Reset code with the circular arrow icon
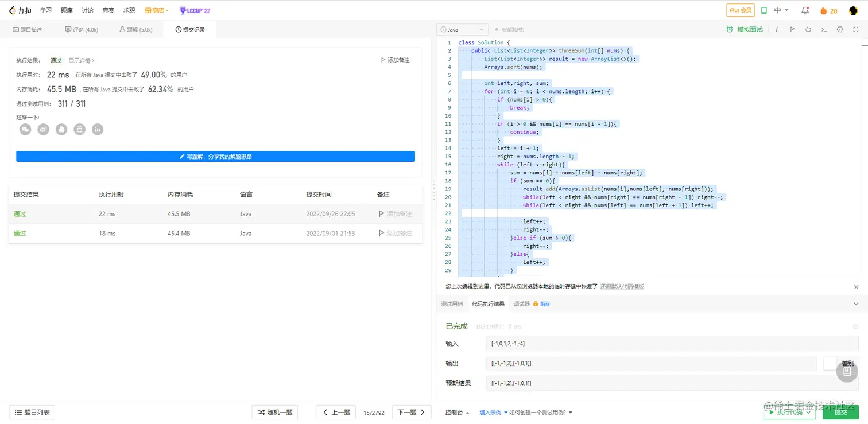The width and height of the screenshot is (868, 424). pos(808,29)
